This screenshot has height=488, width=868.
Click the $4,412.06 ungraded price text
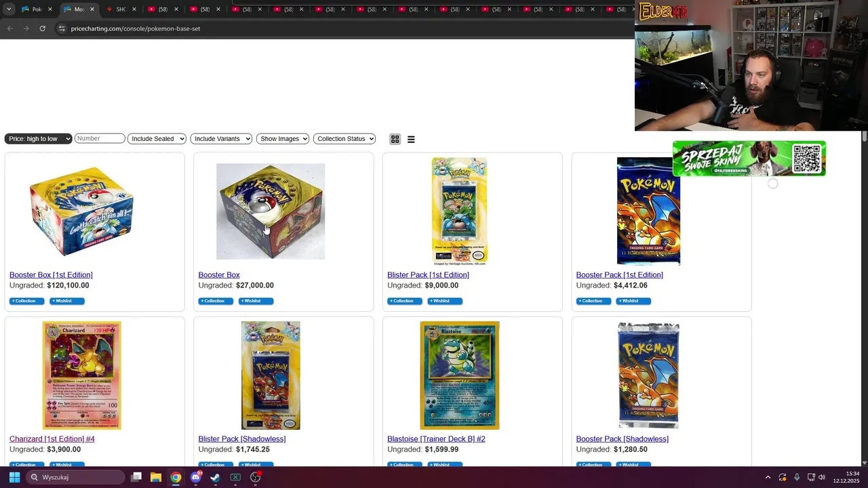point(630,285)
